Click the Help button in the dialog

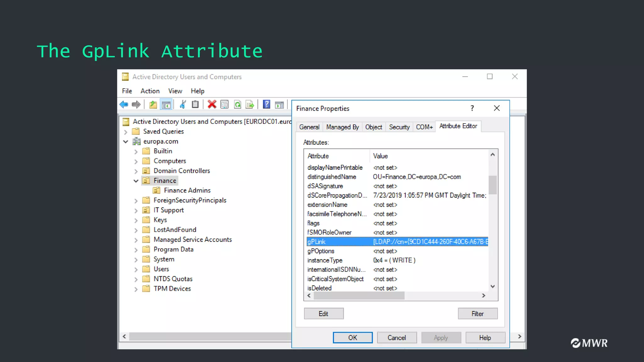coord(485,337)
